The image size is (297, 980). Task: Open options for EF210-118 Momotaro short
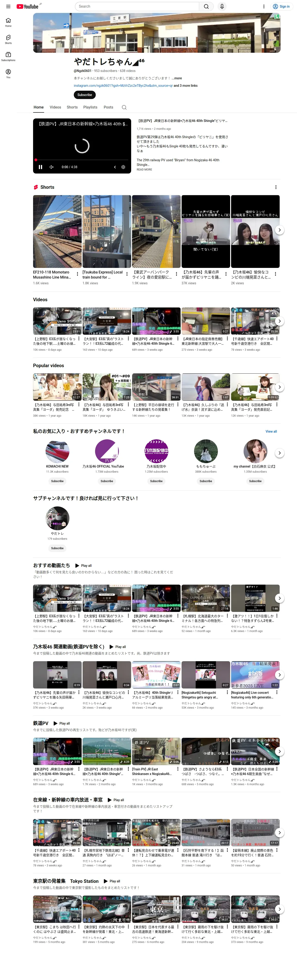pos(77,274)
